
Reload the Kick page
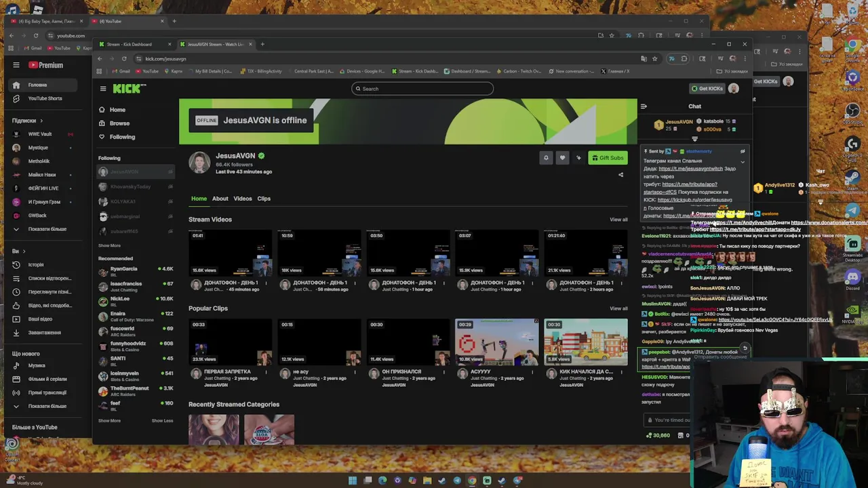coord(124,59)
